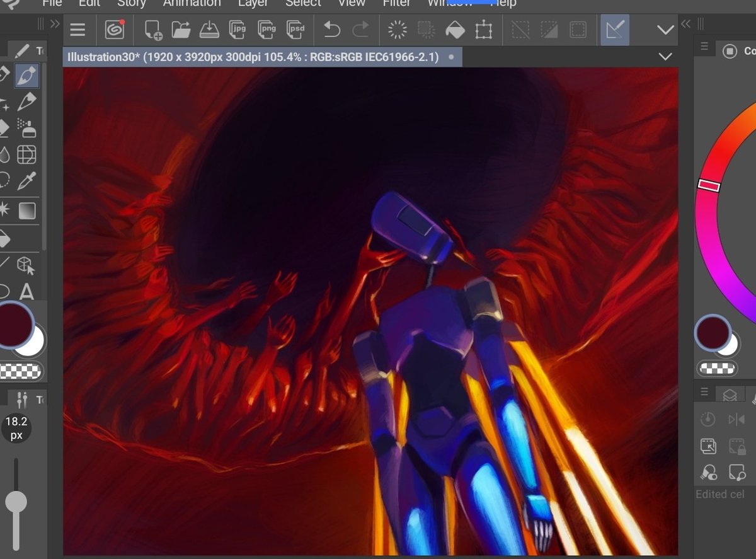Viewport: 756px width, 559px height.
Task: Select the Blend droplet tool
Action: [x=4, y=154]
